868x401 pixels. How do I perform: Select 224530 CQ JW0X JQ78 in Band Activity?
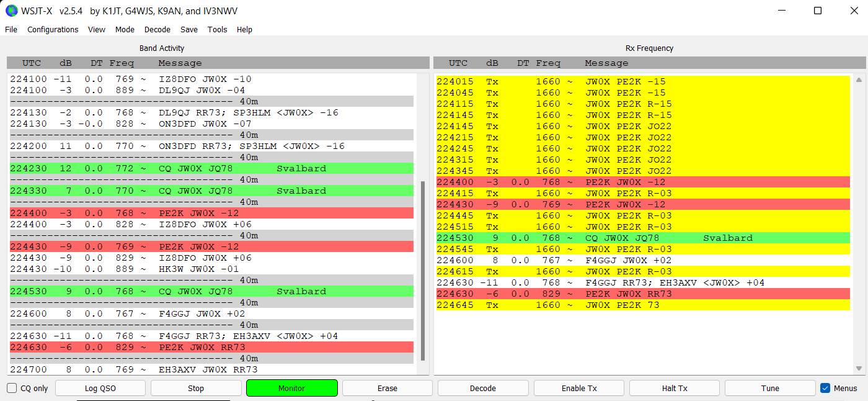[211, 291]
